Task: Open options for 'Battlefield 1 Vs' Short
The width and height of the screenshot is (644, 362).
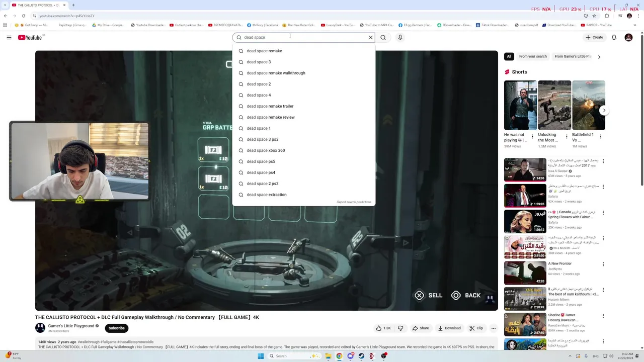Action: (x=601, y=136)
